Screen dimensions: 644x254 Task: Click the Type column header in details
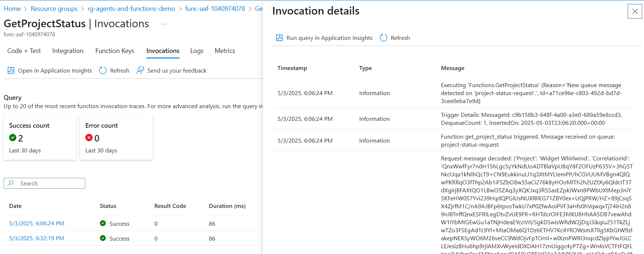[365, 68]
